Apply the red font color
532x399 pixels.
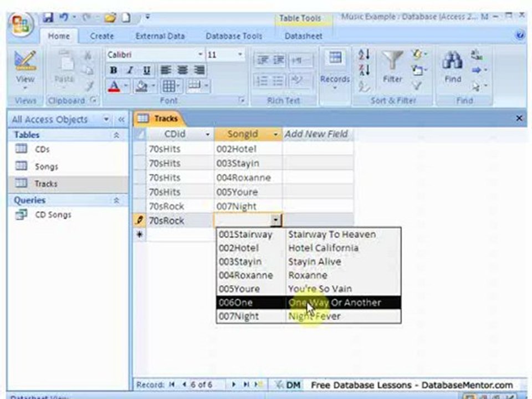click(114, 86)
